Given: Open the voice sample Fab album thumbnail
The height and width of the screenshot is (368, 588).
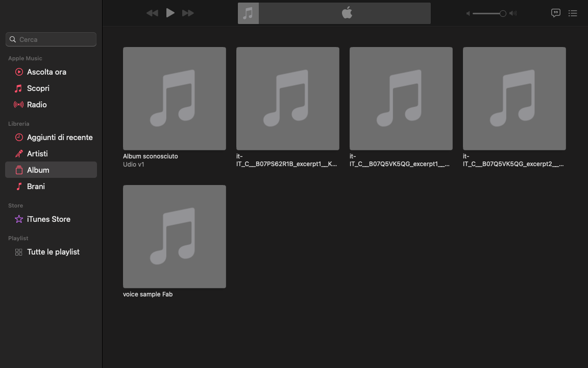Looking at the screenshot, I should (174, 236).
